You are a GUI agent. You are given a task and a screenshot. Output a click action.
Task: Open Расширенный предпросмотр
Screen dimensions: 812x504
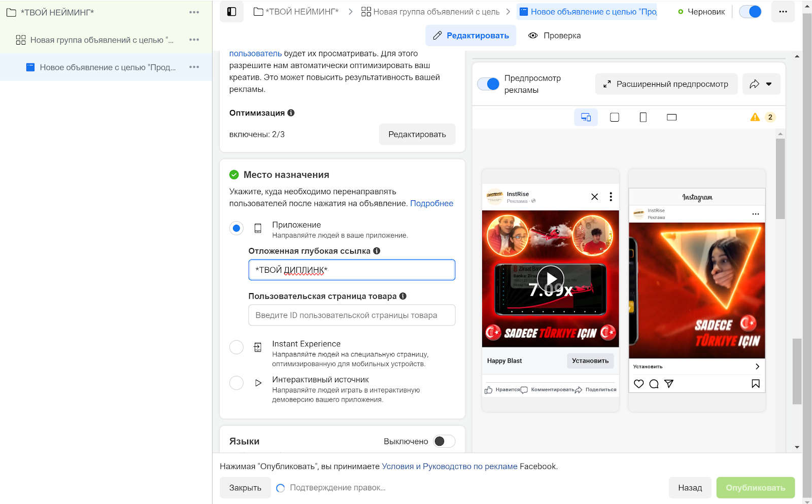click(666, 84)
